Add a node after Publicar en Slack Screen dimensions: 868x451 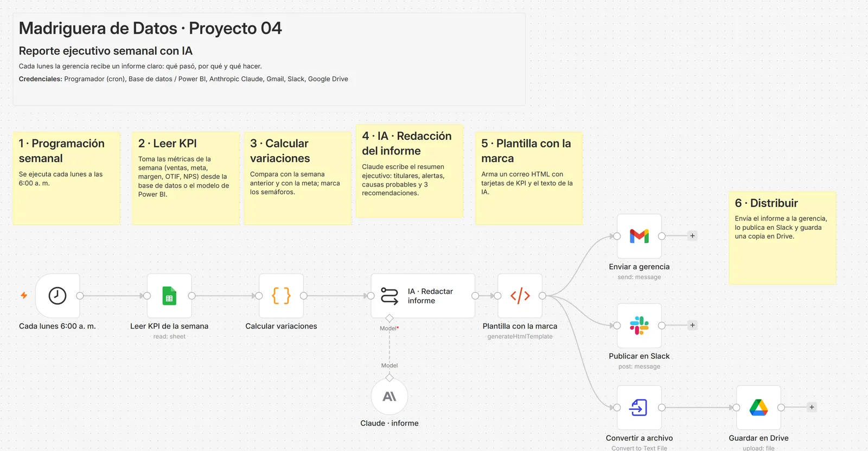[692, 325]
